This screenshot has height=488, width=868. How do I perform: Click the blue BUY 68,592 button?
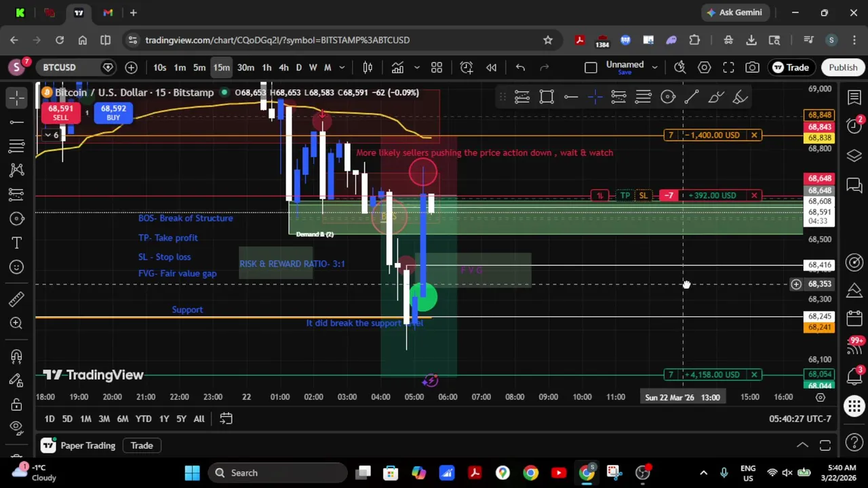tap(113, 113)
